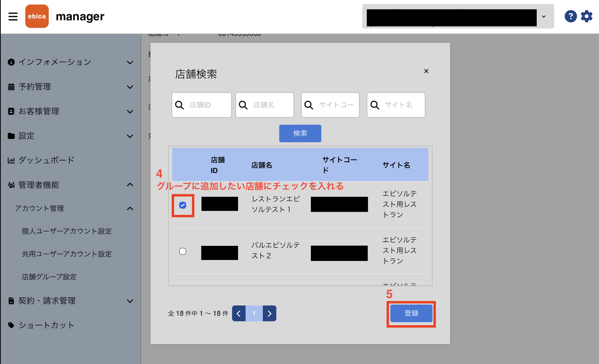Open the help question mark icon
The image size is (599, 364).
(571, 16)
